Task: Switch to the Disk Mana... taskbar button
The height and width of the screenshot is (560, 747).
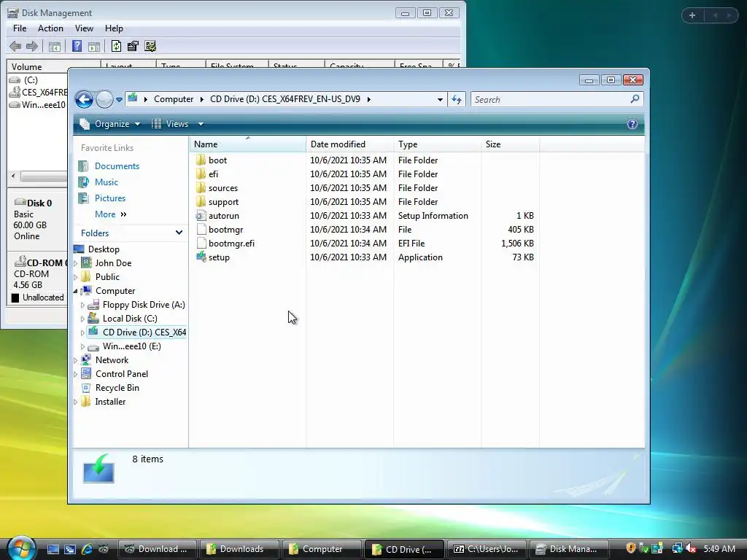Action: (569, 549)
